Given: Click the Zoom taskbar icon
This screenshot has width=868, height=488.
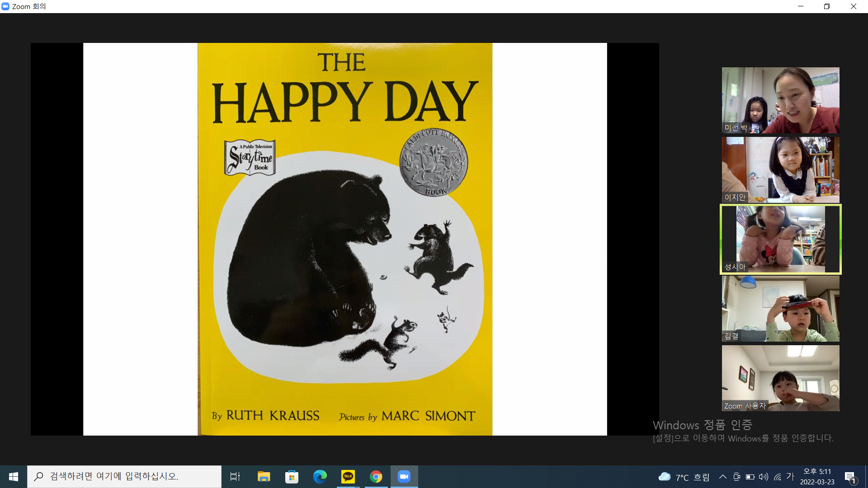Looking at the screenshot, I should [404, 477].
